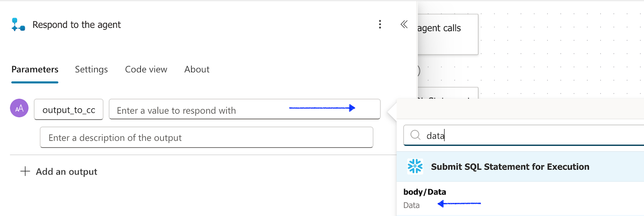Click the agent calls node on canvas
Viewport: 644px width, 216px height.
pos(448,34)
